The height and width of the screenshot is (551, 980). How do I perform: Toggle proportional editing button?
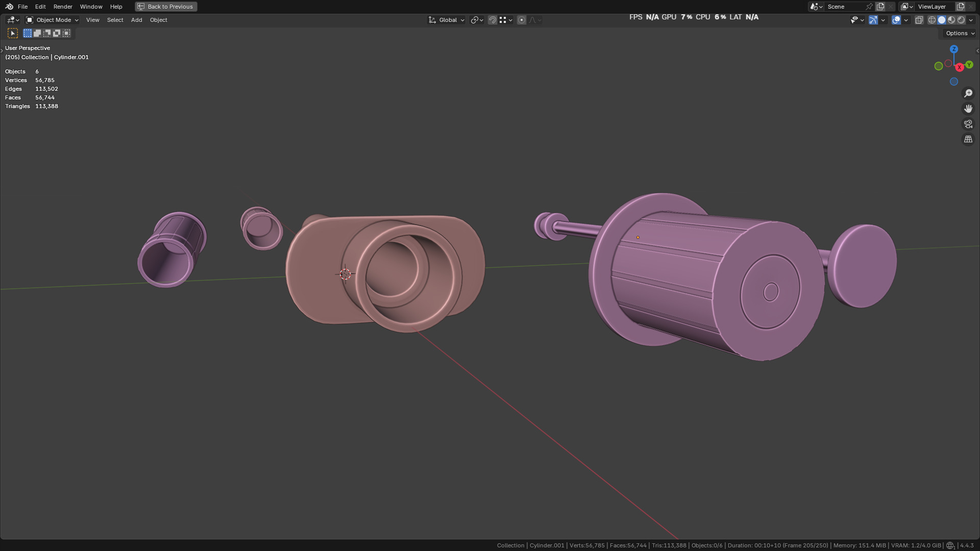(522, 20)
